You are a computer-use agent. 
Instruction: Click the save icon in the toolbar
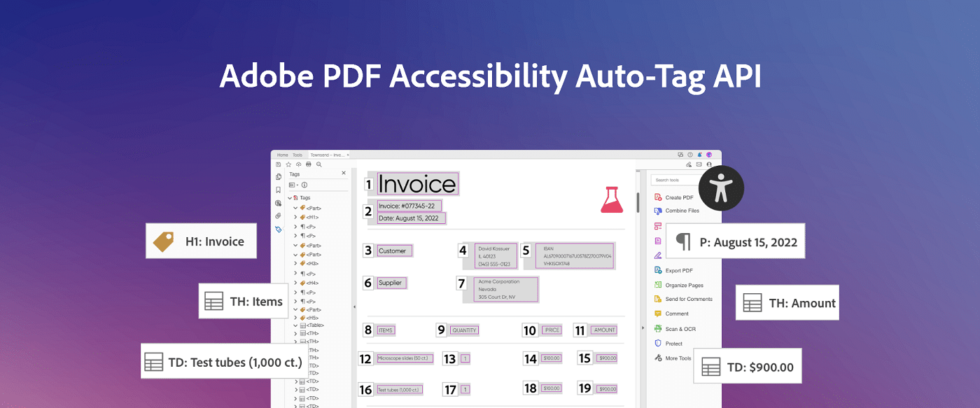(x=278, y=164)
